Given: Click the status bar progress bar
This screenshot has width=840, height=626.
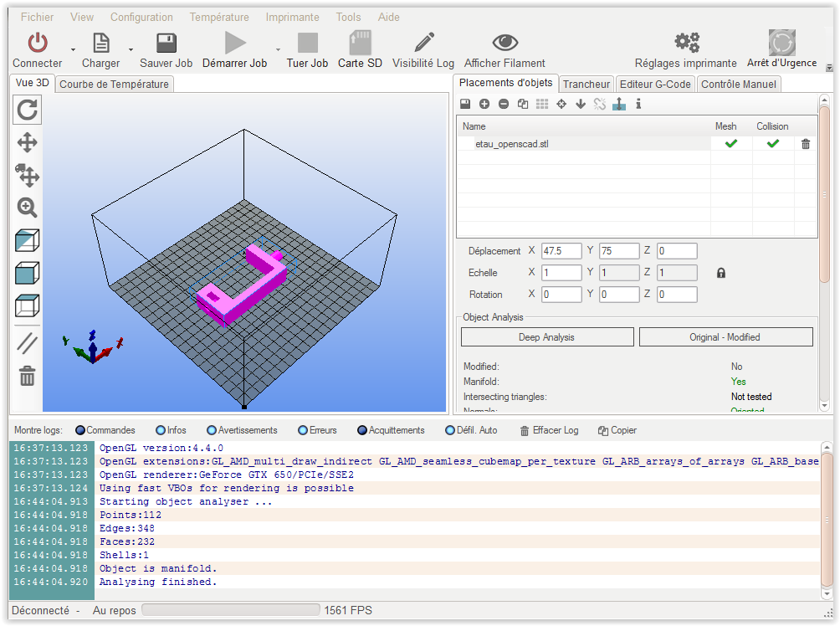Looking at the screenshot, I should 231,610.
